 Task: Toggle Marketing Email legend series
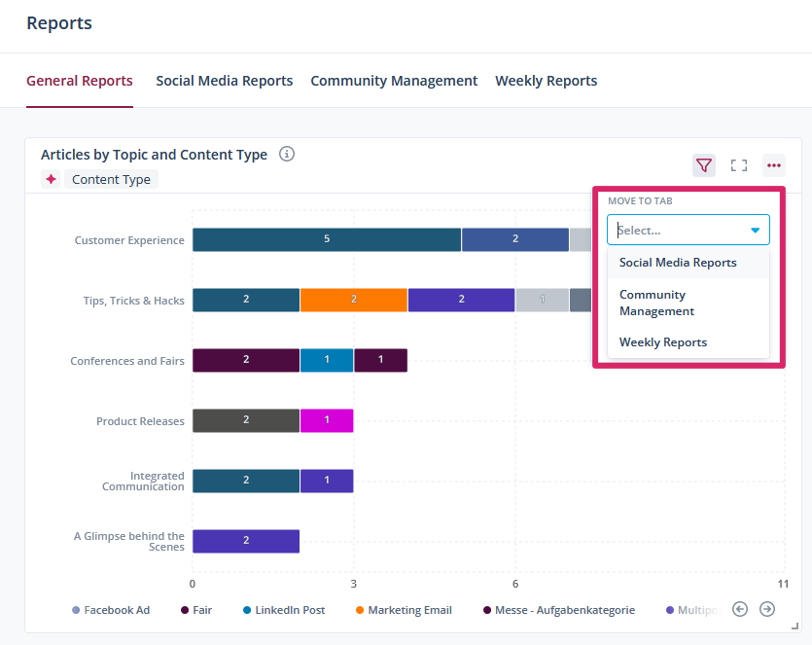click(x=403, y=610)
